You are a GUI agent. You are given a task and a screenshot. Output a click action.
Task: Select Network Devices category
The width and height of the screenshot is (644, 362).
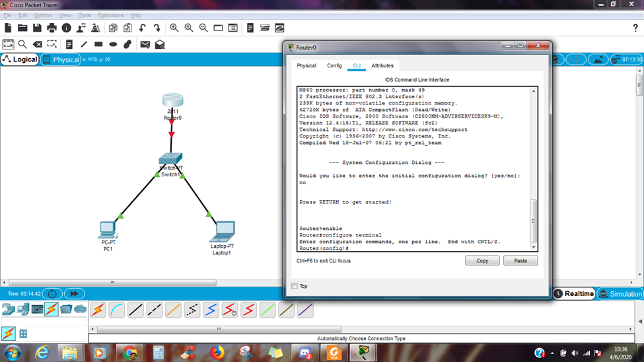(x=8, y=309)
